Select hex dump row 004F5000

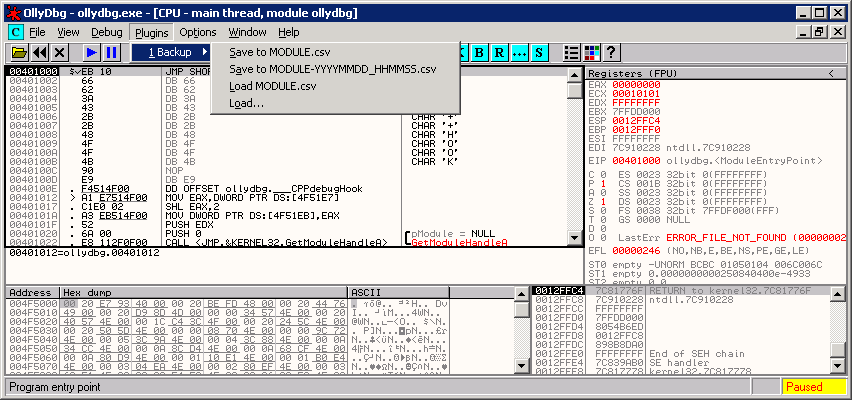click(x=228, y=303)
